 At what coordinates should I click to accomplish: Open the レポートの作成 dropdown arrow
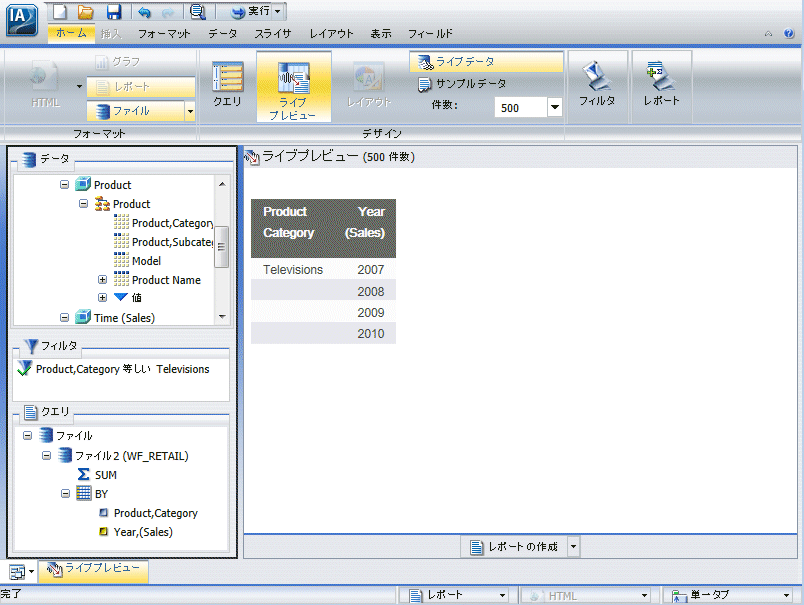pos(573,547)
